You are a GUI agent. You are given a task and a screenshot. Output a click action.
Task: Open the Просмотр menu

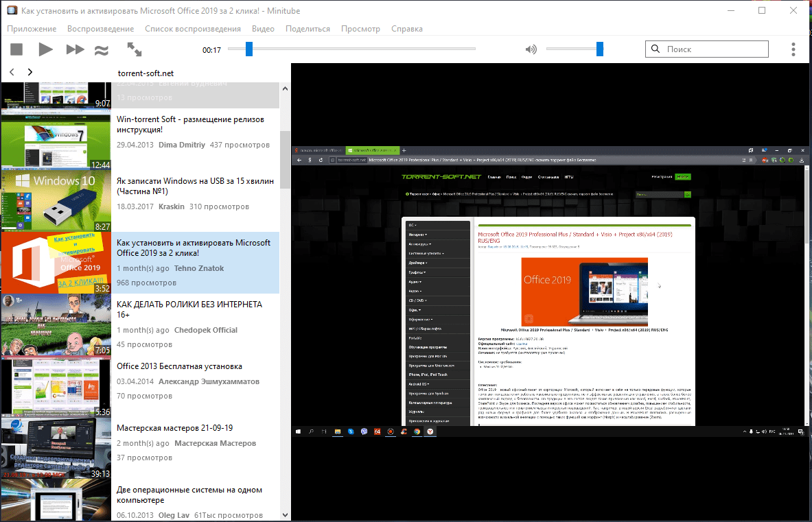click(x=360, y=28)
